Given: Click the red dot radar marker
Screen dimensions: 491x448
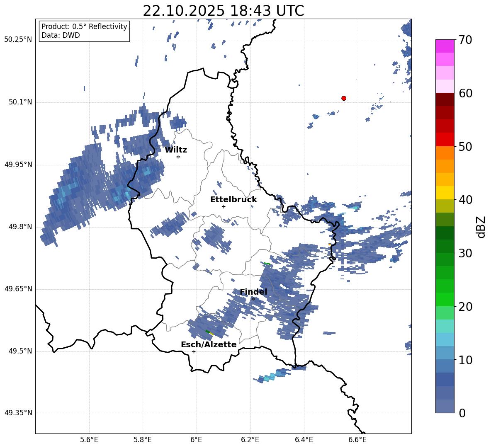Looking at the screenshot, I should (x=344, y=98).
